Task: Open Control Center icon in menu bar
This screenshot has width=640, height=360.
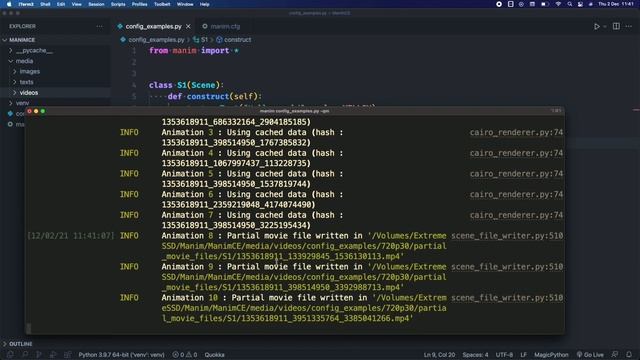Action: tap(580, 4)
